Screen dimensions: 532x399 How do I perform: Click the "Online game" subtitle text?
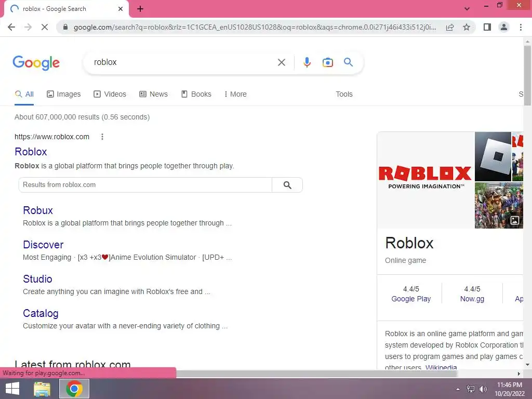405,260
